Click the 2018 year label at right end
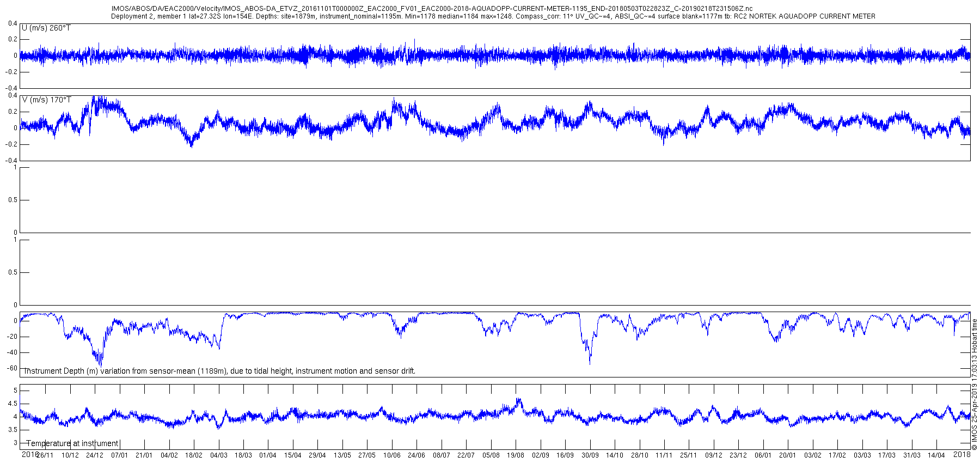Viewport: 980px width, 463px height. 962,454
